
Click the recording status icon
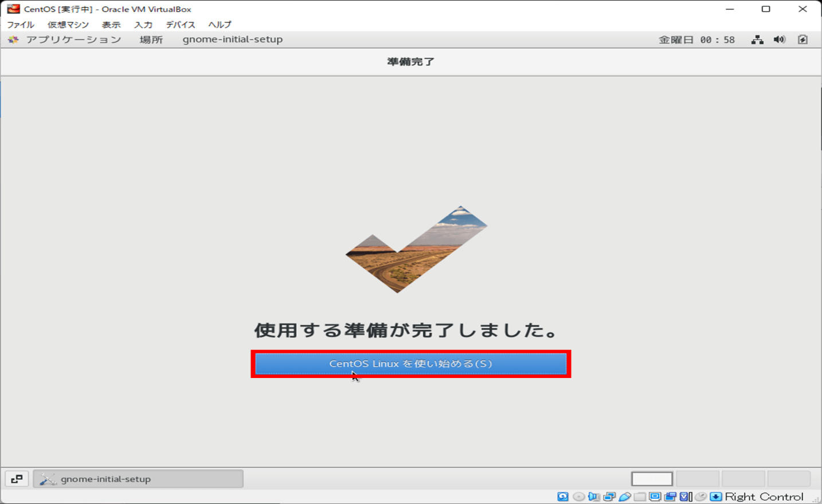pos(670,497)
